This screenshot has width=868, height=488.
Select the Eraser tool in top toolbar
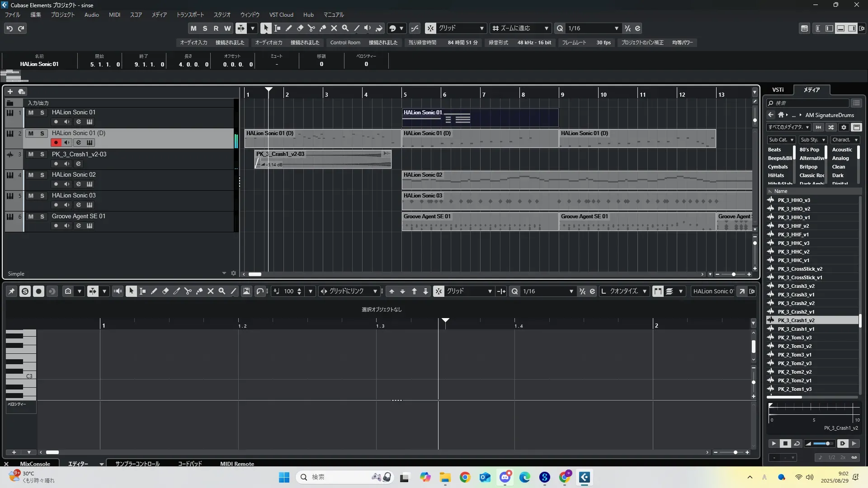pos(300,28)
